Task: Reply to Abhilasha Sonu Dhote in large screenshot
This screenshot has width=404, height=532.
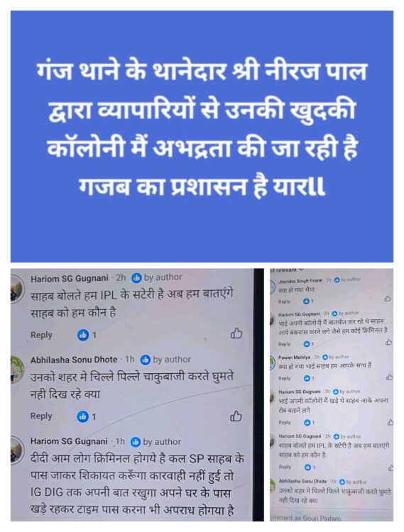Action: (41, 416)
